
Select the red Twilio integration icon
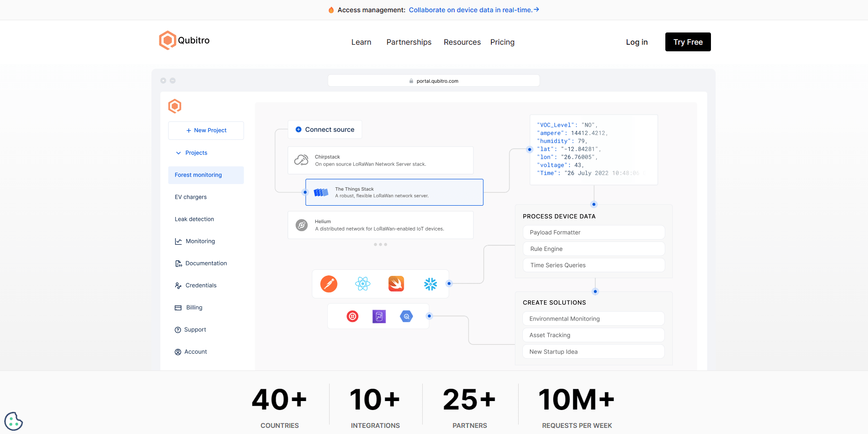tap(353, 316)
